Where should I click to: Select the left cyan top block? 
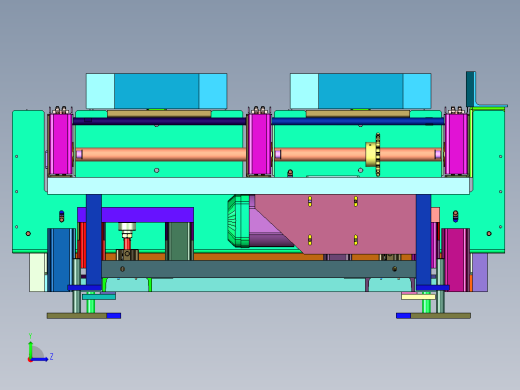157,91
